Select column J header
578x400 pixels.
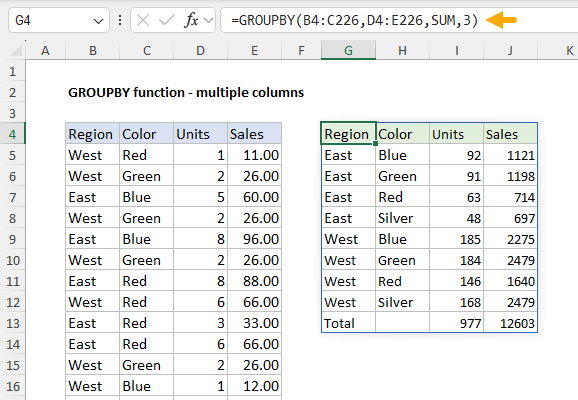point(510,51)
